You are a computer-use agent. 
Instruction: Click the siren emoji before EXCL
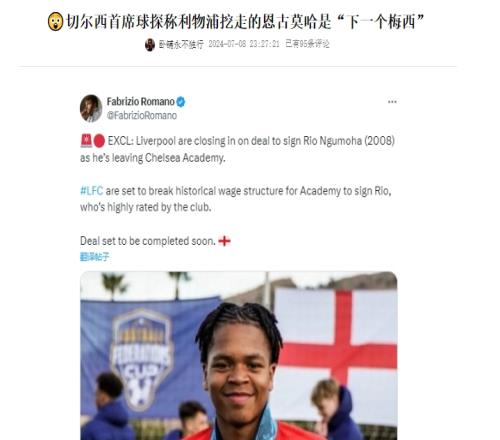86,141
